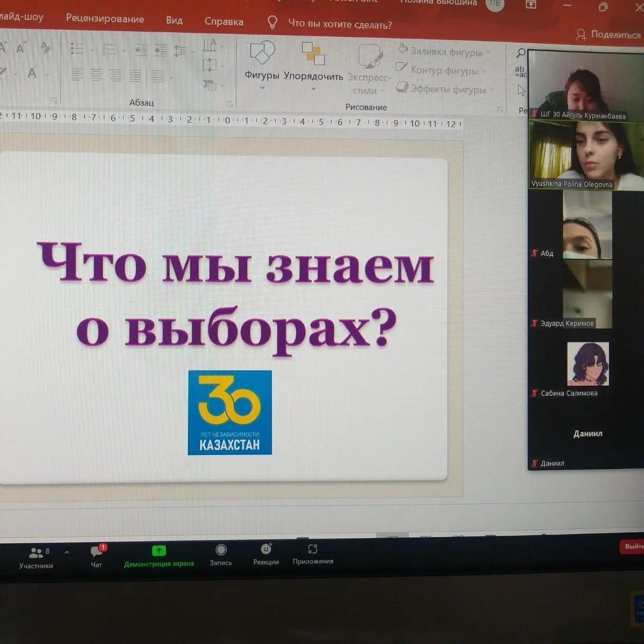
Task: Open the Реакции reactions menu
Action: tap(266, 553)
